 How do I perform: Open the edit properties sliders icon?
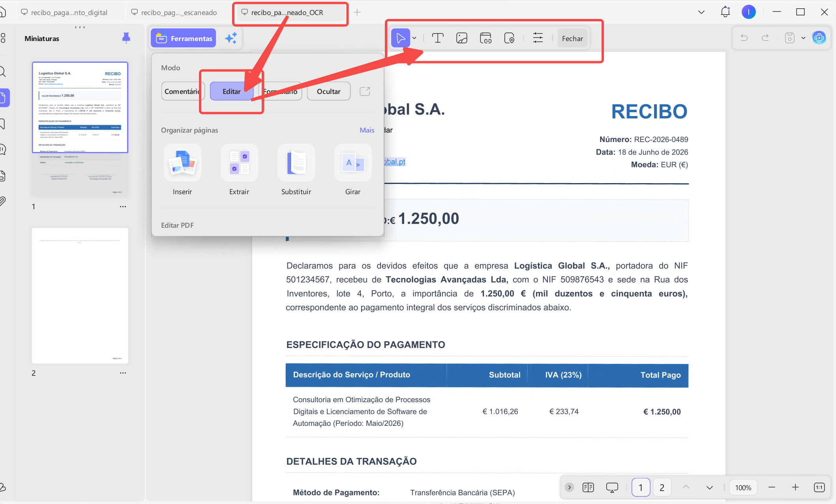pyautogui.click(x=538, y=38)
